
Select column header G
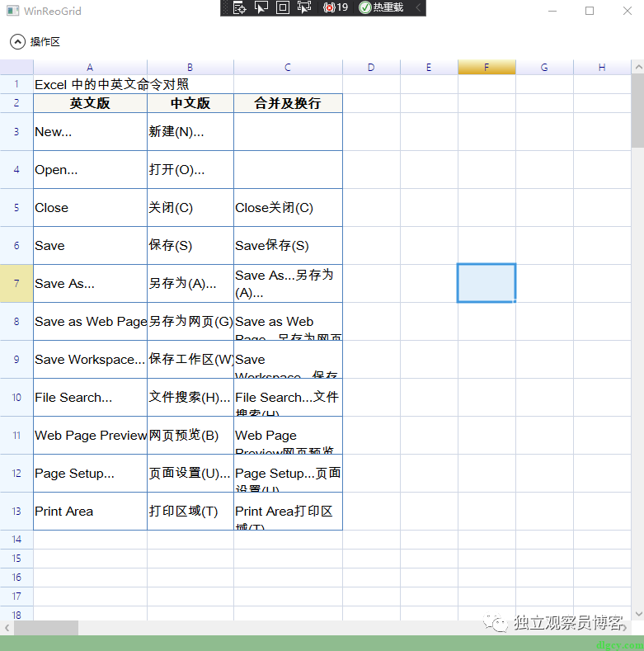[x=544, y=68]
